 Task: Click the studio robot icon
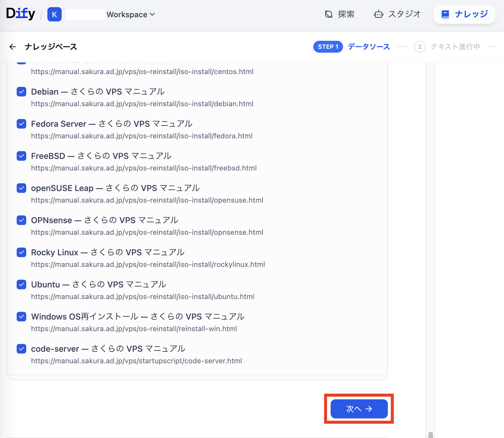tap(378, 14)
